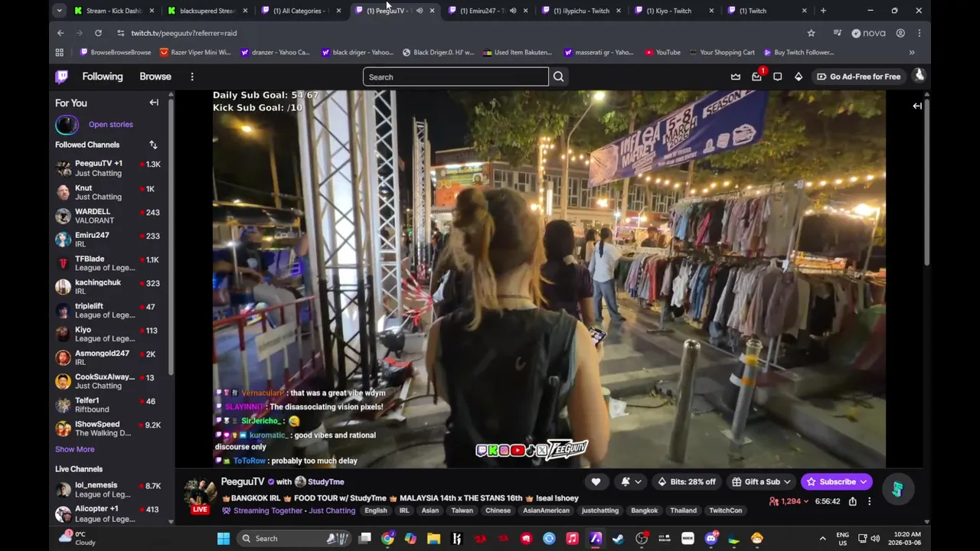Click the PeeguuTV streamer avatar thumbnail
980x551 pixels.
200,493
